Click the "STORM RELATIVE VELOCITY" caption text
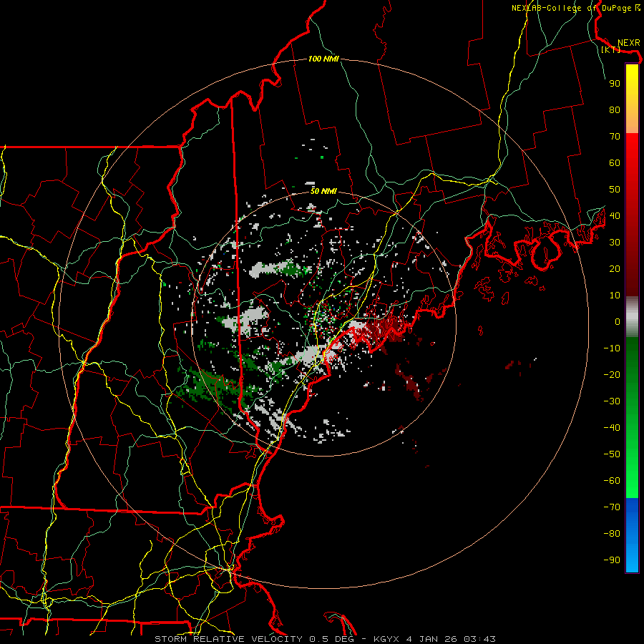Image resolution: width=644 pixels, height=644 pixels. 229,639
